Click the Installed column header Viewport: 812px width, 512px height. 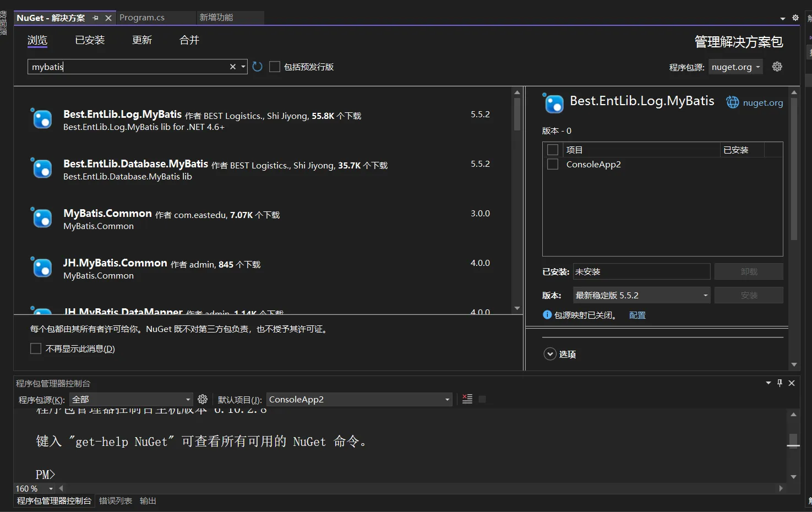pos(742,150)
